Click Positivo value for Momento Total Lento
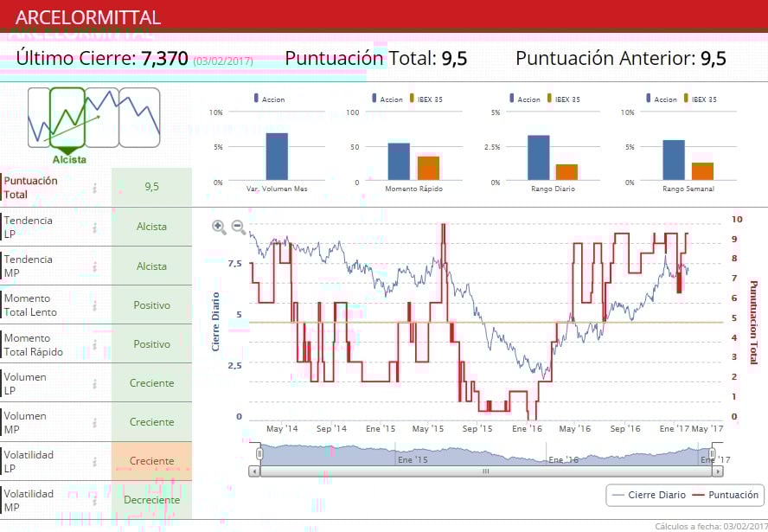 point(152,305)
